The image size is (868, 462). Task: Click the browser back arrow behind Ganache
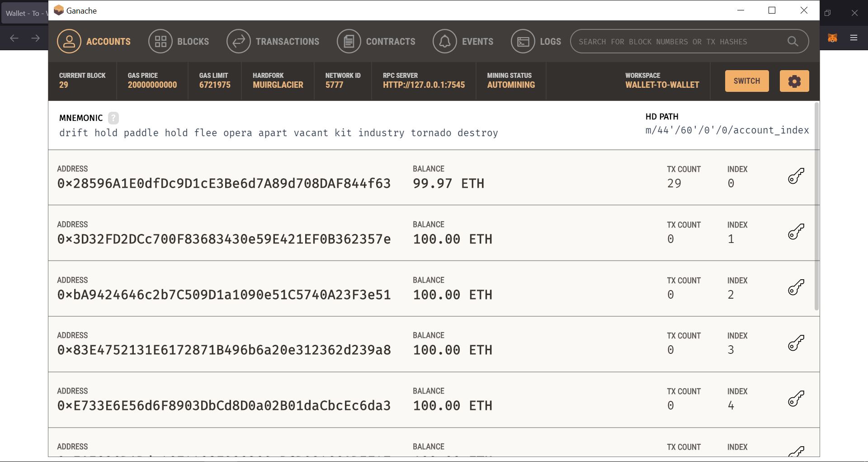[14, 38]
